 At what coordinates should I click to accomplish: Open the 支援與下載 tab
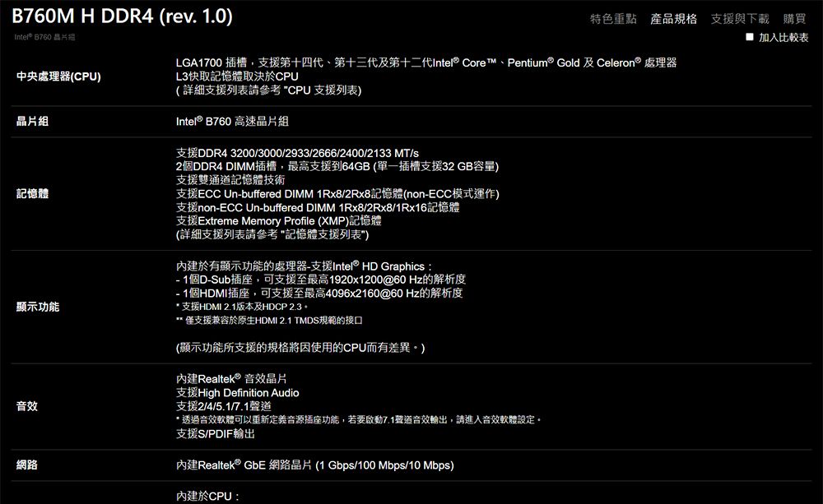(740, 19)
